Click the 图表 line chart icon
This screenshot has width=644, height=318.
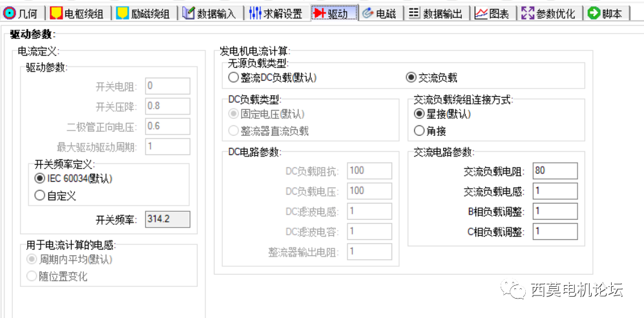(x=481, y=14)
